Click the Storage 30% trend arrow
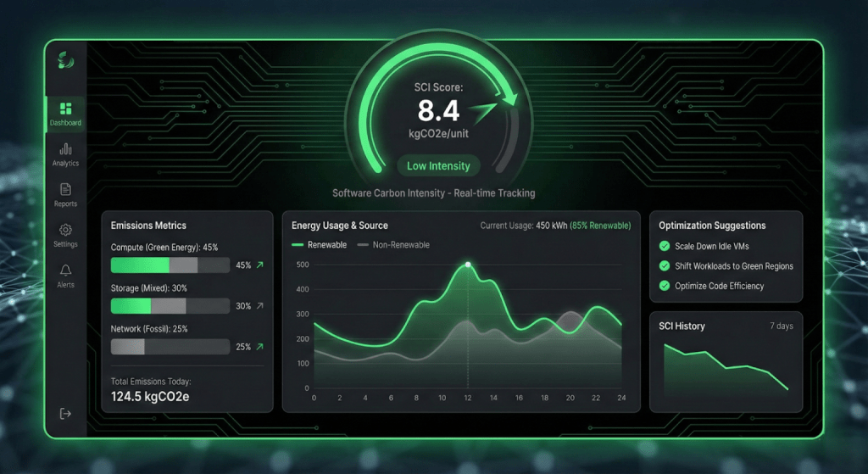 click(259, 305)
